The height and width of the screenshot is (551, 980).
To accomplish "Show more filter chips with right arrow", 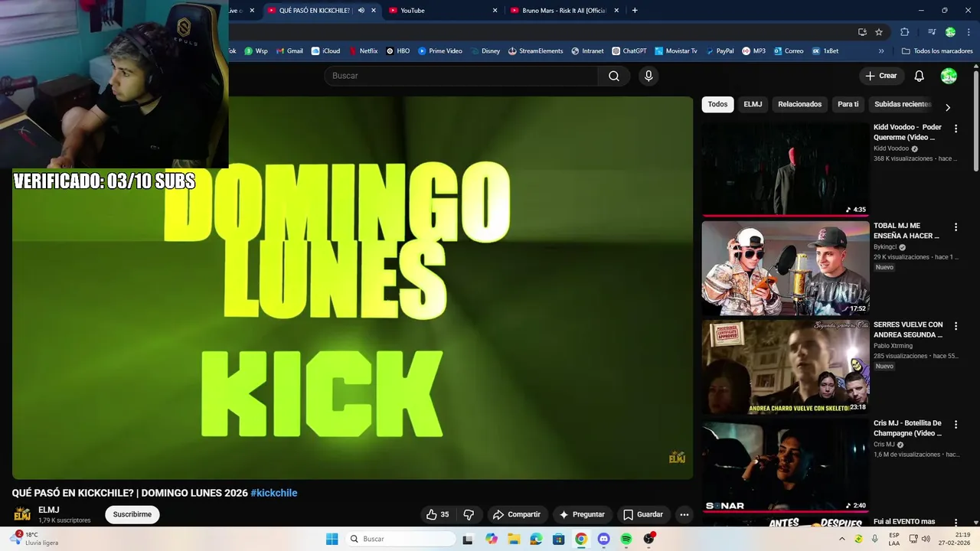I will coord(948,107).
